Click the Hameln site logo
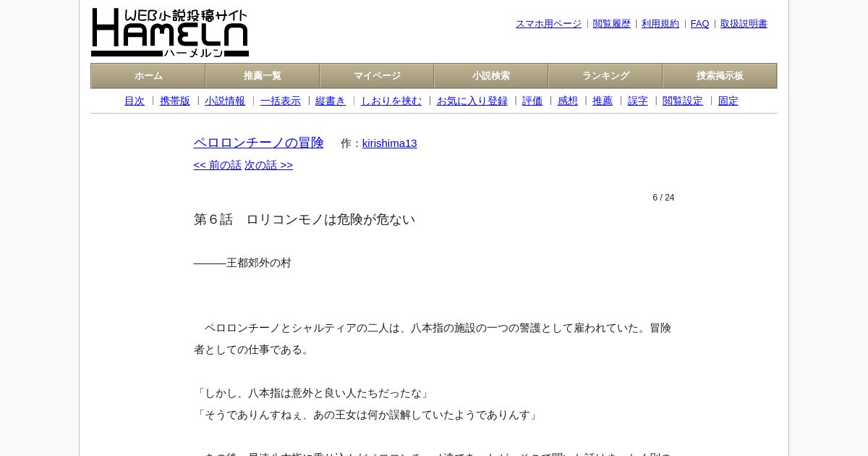Screen dimensions: 868x456 [170, 33]
